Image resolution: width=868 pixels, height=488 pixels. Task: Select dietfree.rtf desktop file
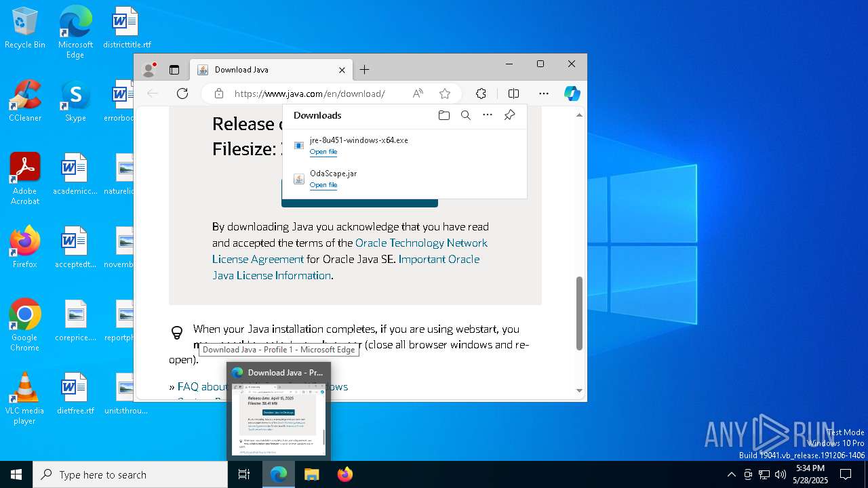click(75, 394)
